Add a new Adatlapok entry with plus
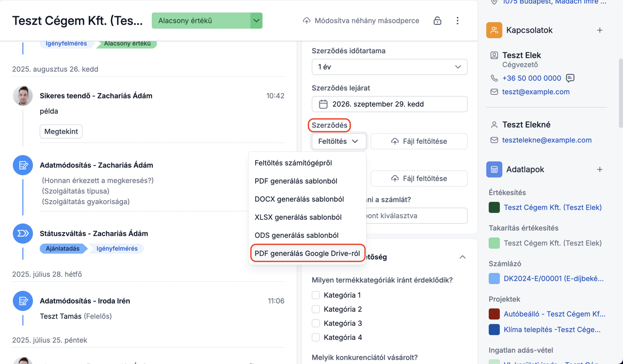 pyautogui.click(x=599, y=169)
